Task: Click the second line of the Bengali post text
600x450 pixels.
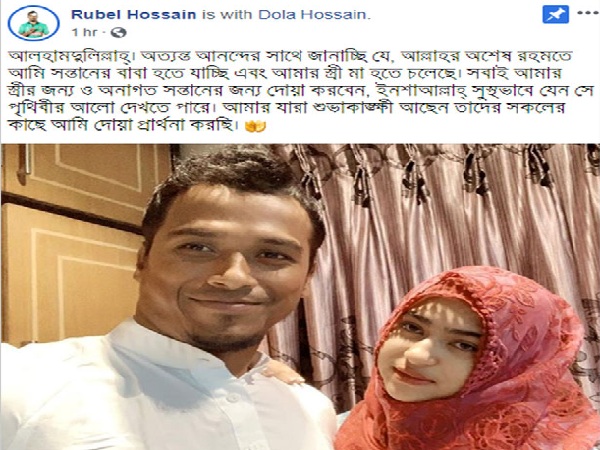Action: click(x=284, y=73)
